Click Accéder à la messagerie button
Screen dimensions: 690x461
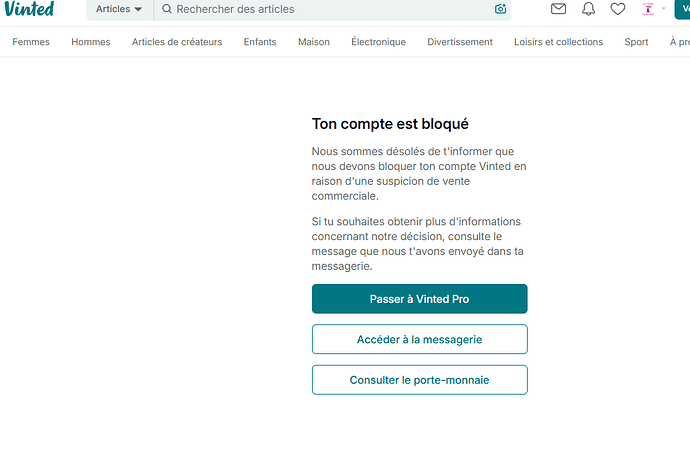point(419,339)
